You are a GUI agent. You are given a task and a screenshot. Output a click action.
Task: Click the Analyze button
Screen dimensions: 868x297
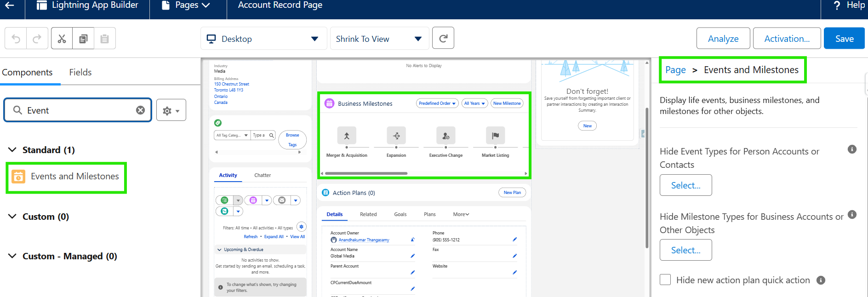click(723, 39)
